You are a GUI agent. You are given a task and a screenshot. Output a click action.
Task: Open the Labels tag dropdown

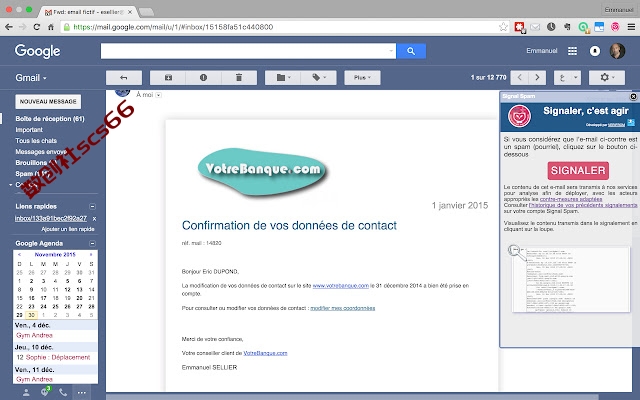tap(318, 78)
